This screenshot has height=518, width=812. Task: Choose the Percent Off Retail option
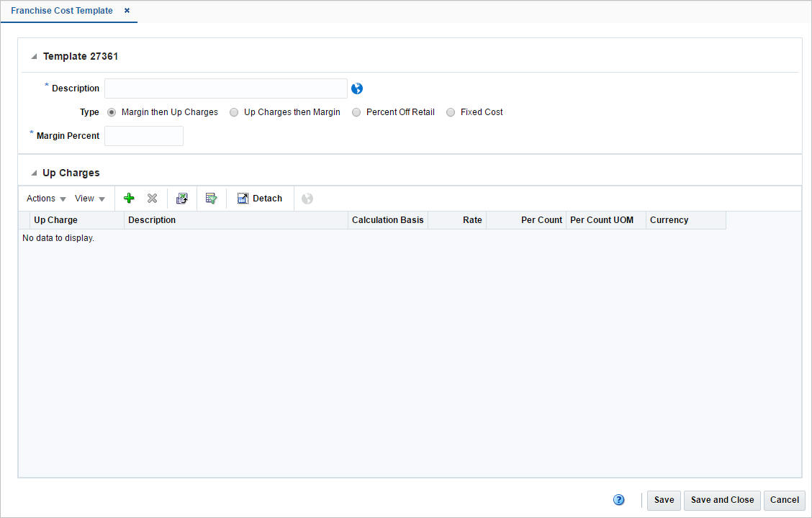(356, 112)
